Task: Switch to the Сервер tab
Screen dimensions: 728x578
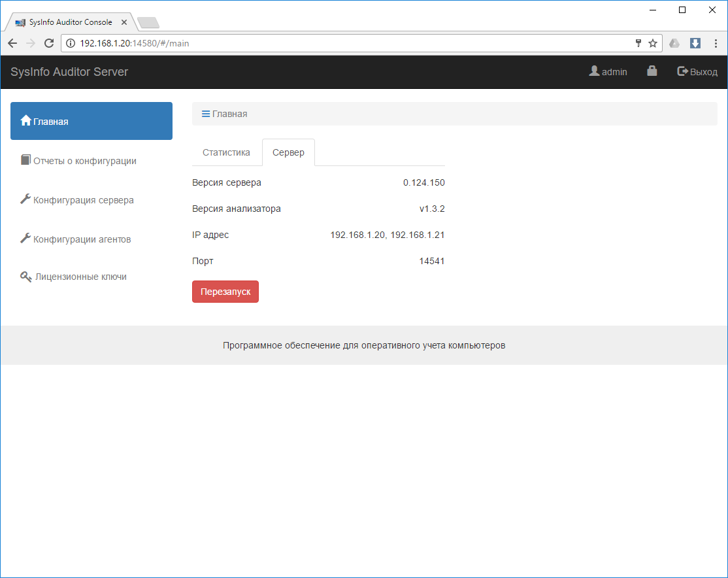Action: click(288, 152)
